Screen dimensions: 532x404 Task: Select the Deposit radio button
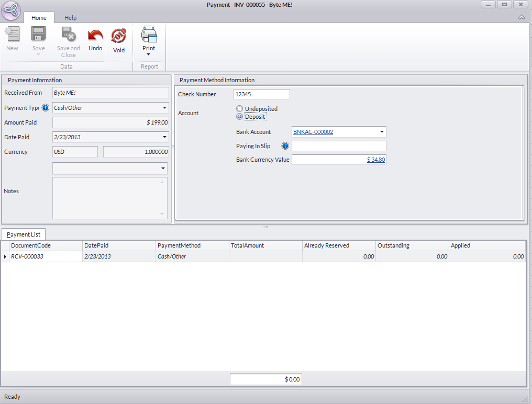pos(240,117)
